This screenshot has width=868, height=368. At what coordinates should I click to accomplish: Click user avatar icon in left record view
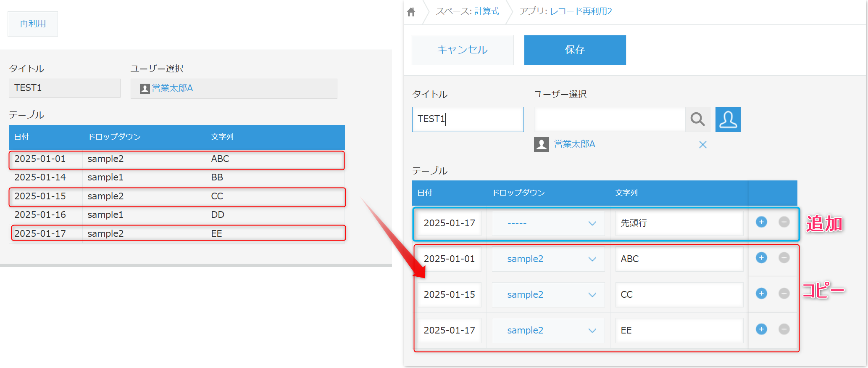145,89
